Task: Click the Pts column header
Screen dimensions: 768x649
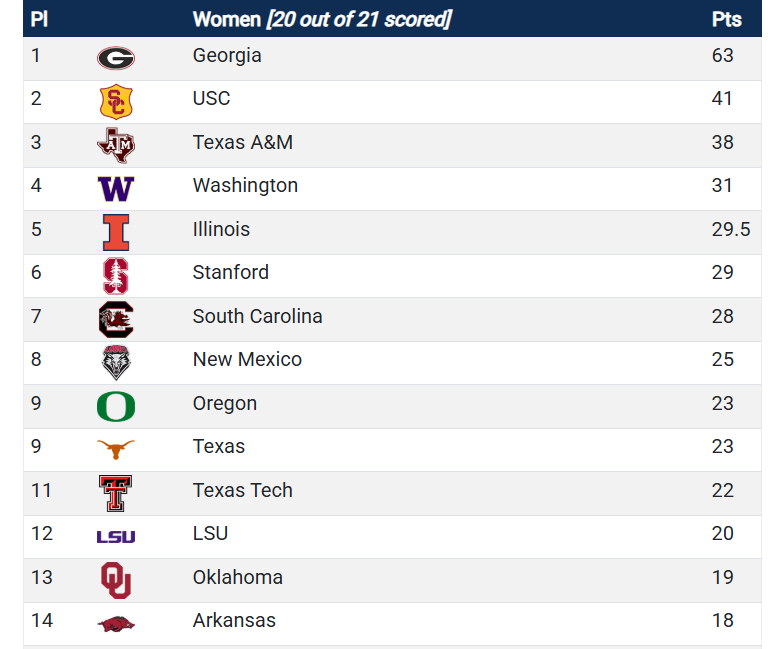Action: click(x=726, y=19)
